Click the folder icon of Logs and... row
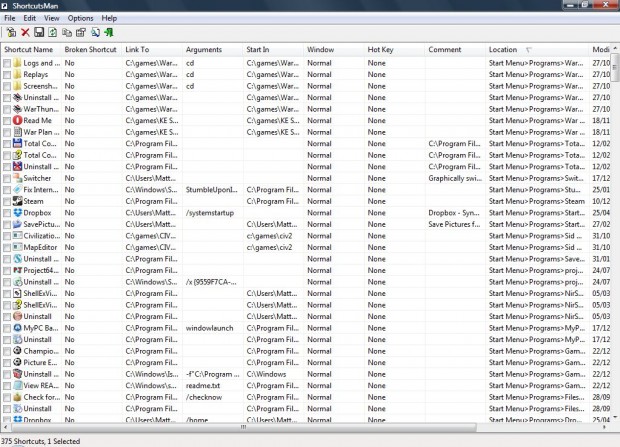 tap(17, 63)
